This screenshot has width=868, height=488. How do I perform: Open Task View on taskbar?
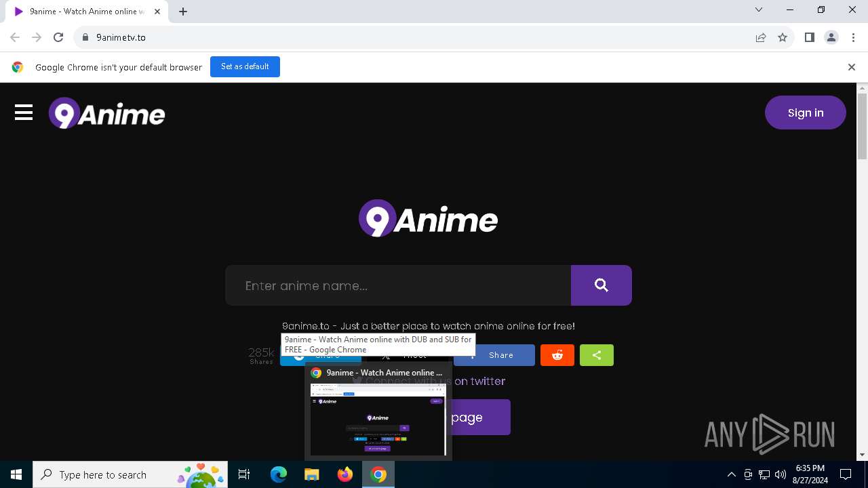pos(244,474)
